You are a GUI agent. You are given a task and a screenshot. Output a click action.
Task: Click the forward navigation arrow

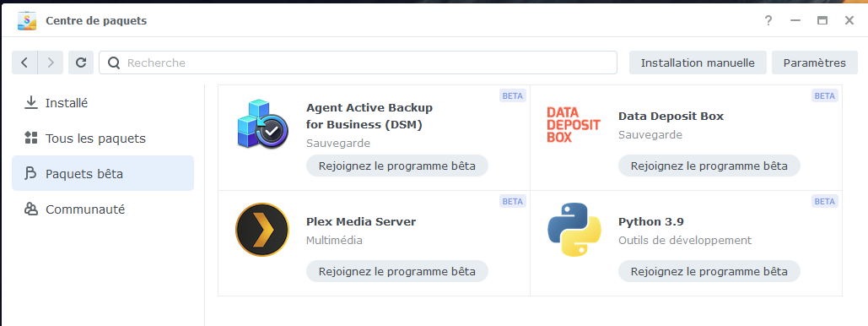tap(51, 62)
